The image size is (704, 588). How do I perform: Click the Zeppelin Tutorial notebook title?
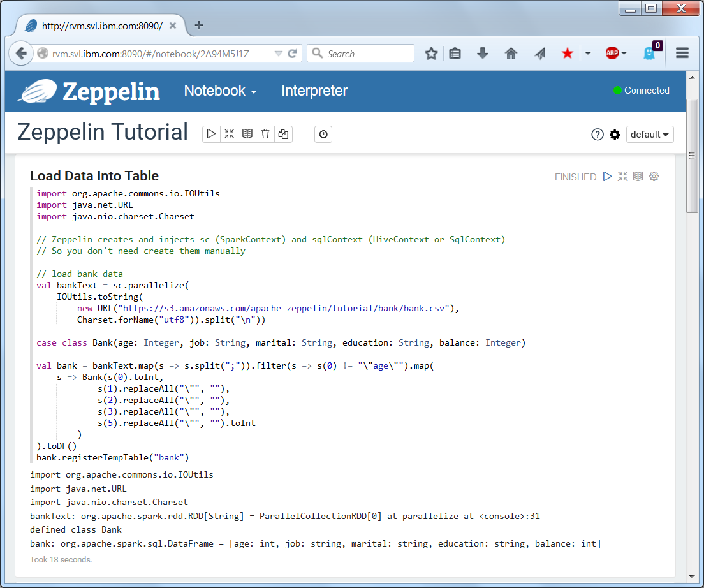(103, 132)
